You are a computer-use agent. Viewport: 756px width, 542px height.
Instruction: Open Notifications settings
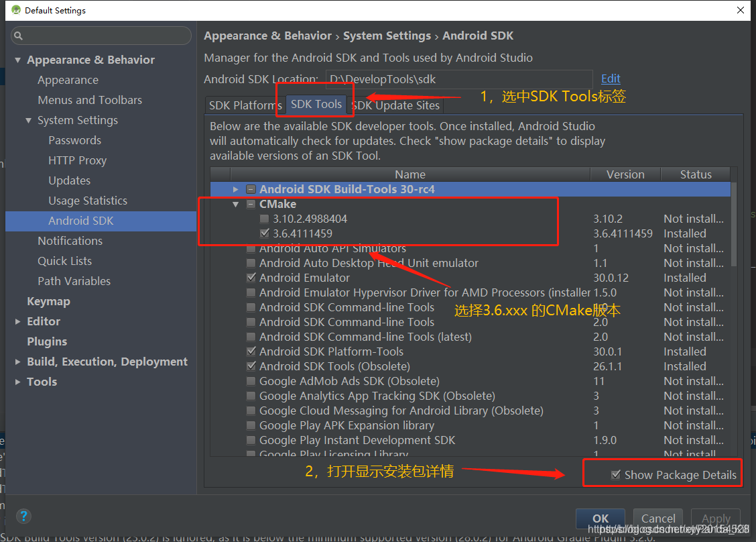point(70,241)
